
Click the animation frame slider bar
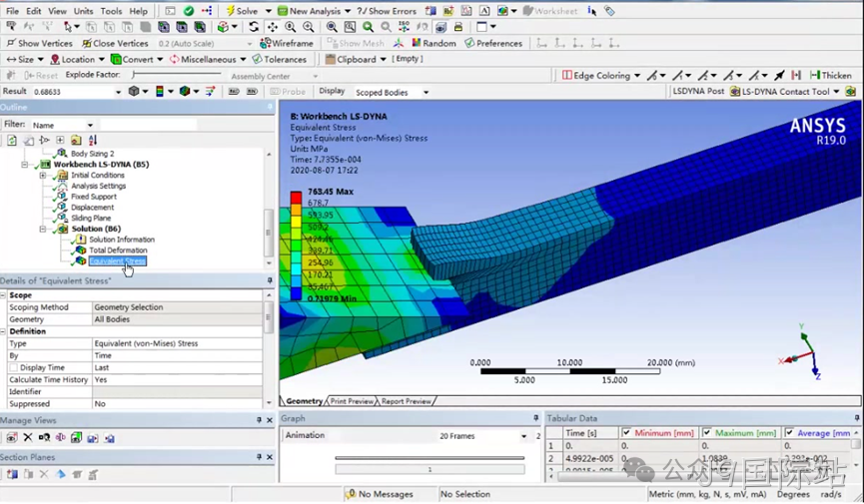click(430, 457)
